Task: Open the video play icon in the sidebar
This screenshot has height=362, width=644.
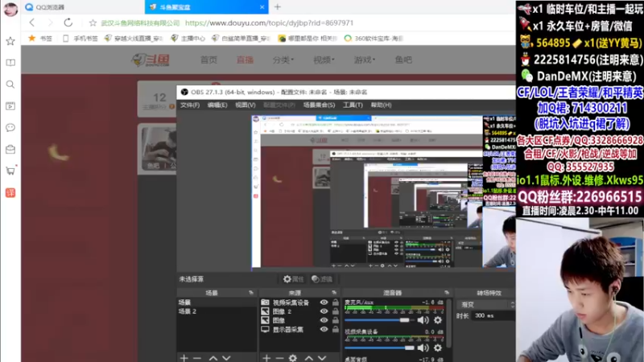Action: click(x=10, y=106)
